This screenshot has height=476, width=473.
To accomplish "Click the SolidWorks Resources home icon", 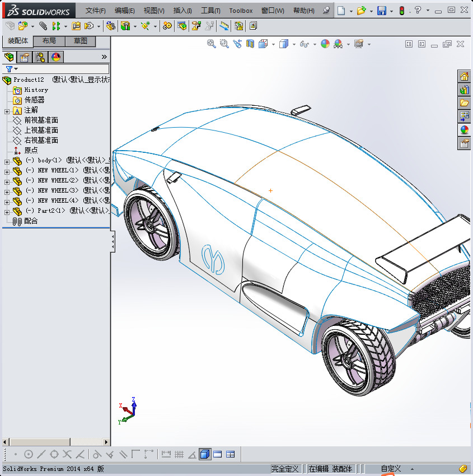I will click(x=464, y=77).
